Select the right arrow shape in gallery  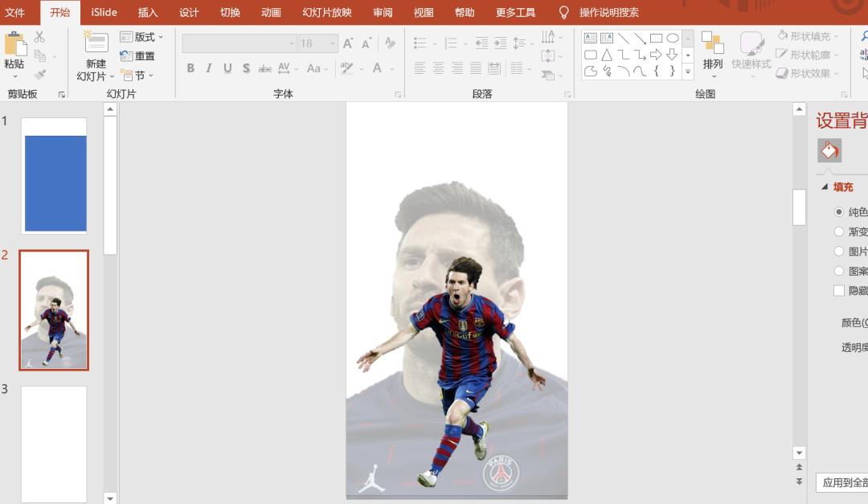(656, 55)
